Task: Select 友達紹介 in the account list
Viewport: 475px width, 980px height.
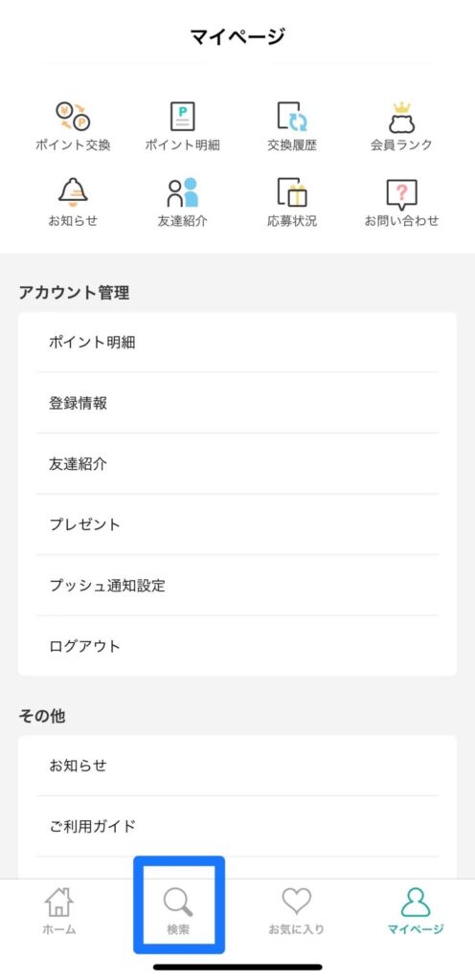Action: coord(237,463)
